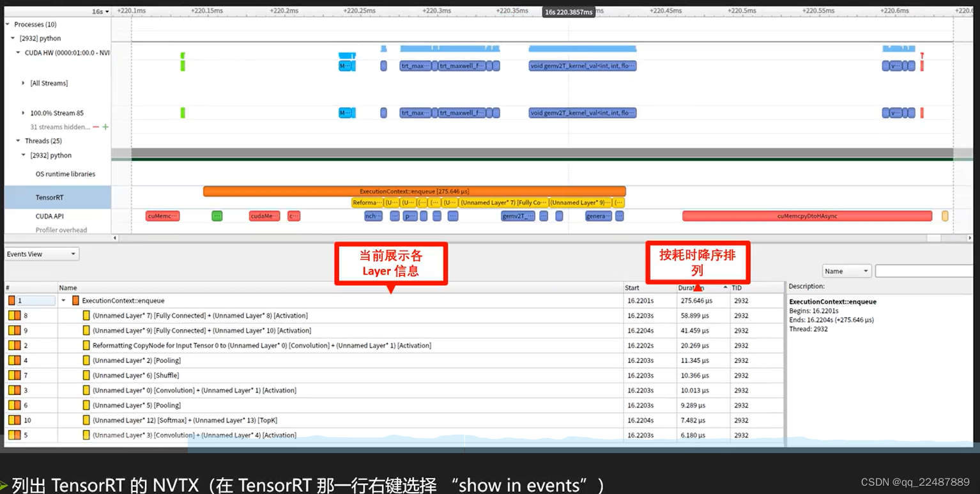This screenshot has width=980, height=494.
Task: Select the CUDA API timeline row label
Action: pos(50,216)
